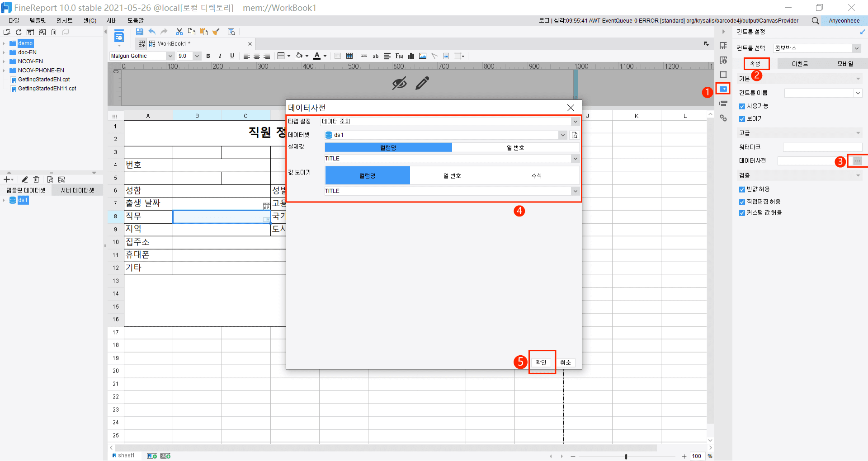The height and width of the screenshot is (461, 868).
Task: Click the search magnifier icon at top
Action: tap(815, 21)
